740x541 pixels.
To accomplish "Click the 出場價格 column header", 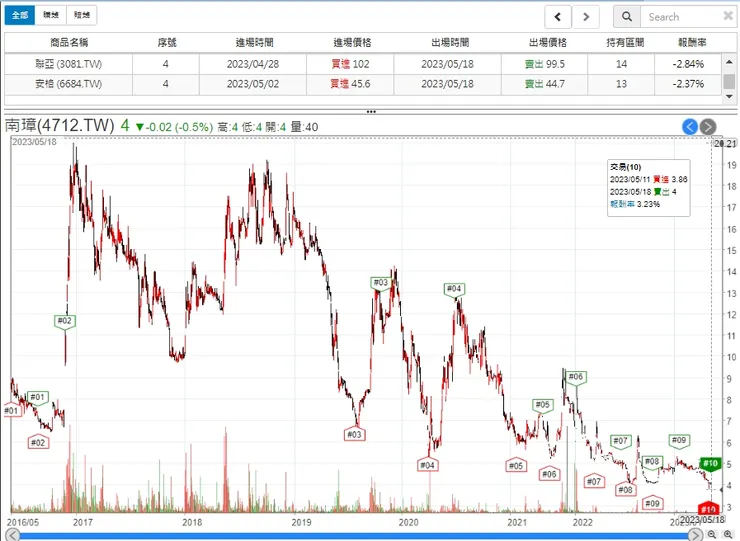I will (547, 42).
